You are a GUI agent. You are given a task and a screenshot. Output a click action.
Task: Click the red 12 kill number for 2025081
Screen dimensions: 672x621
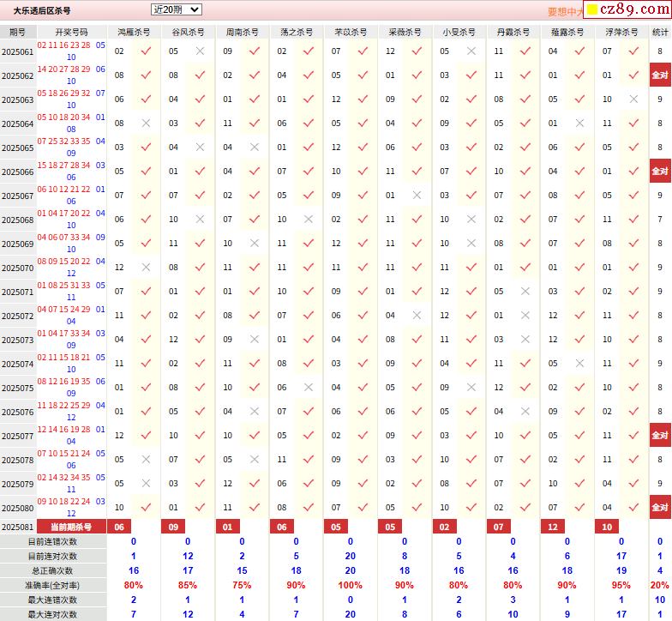[x=553, y=527]
